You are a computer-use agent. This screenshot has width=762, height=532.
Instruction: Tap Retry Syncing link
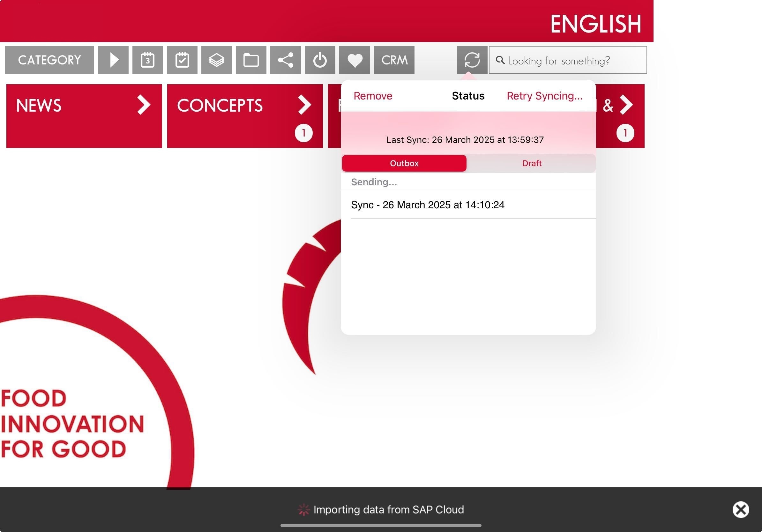[x=544, y=96]
